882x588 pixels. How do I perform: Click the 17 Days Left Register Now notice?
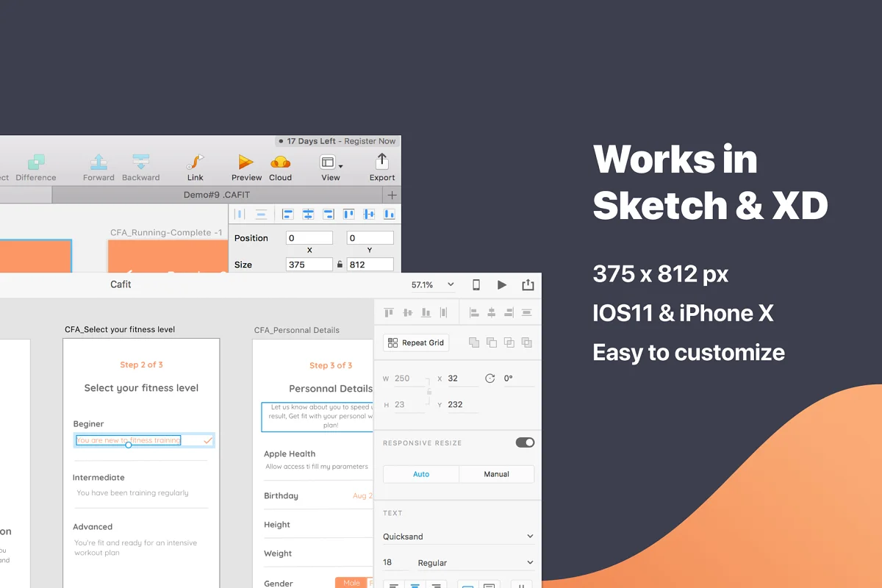(337, 141)
